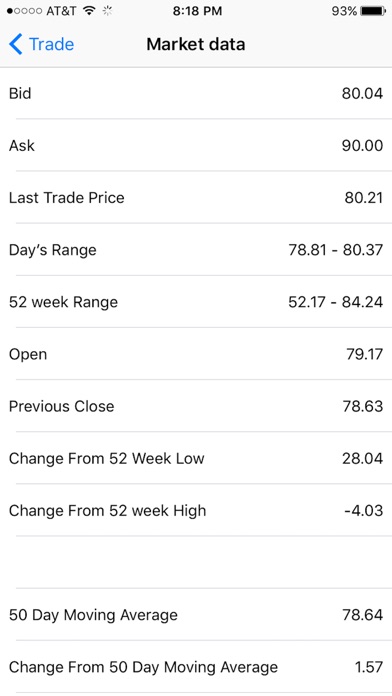392x696 pixels.
Task: Select the Market data title
Action: [196, 44]
